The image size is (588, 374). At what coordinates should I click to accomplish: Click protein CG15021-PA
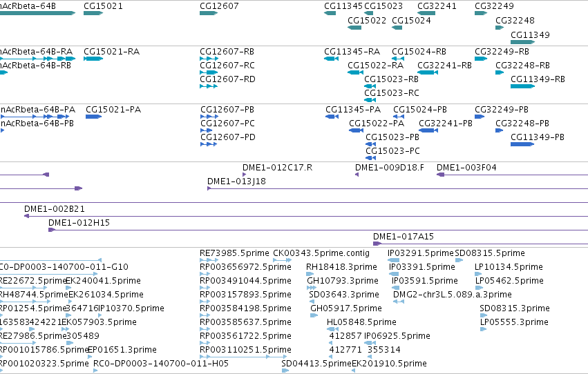pyautogui.click(x=94, y=117)
